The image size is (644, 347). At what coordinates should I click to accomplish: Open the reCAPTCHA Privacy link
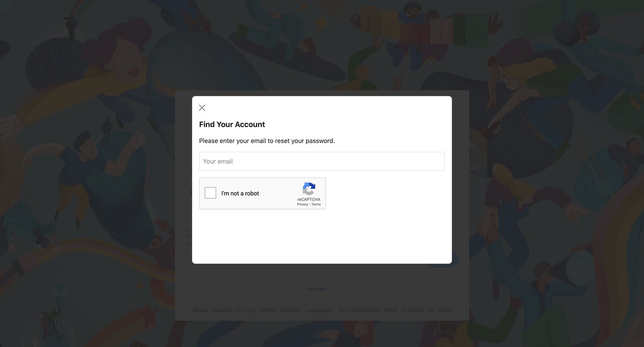[302, 205]
